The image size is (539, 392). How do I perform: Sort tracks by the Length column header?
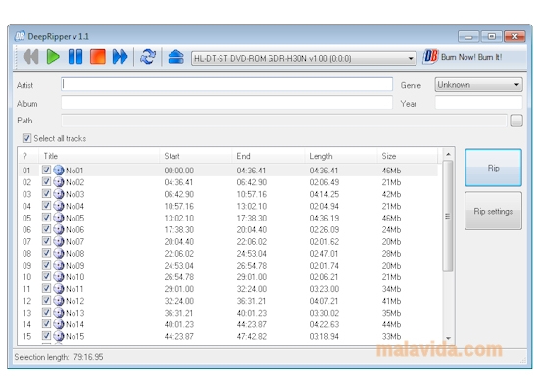[x=341, y=156]
